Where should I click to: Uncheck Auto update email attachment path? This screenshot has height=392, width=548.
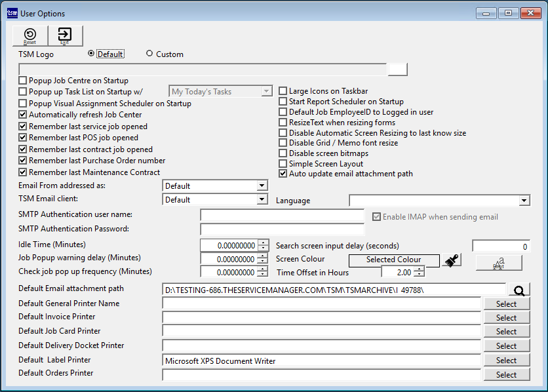(x=283, y=174)
